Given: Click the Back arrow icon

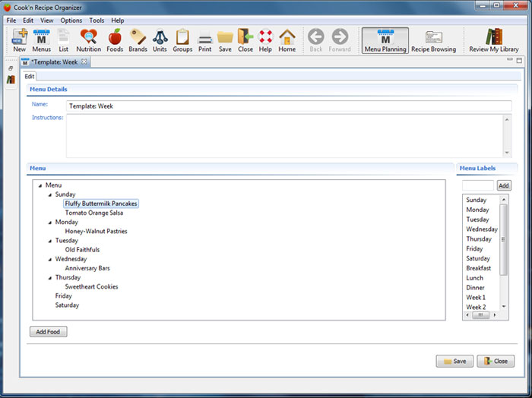Looking at the screenshot, I should (316, 40).
